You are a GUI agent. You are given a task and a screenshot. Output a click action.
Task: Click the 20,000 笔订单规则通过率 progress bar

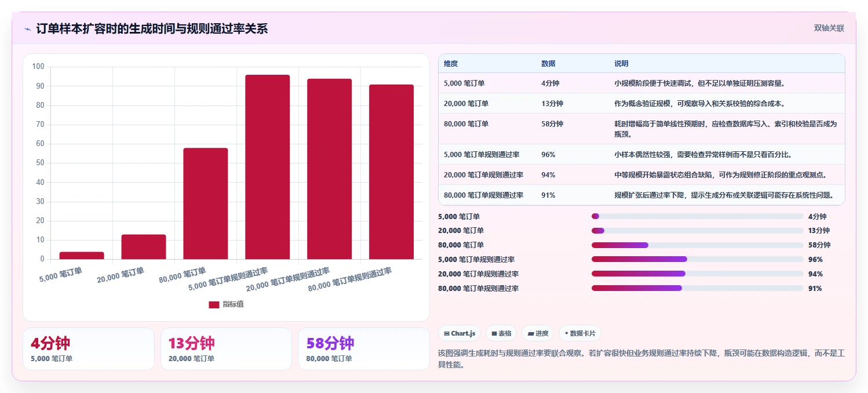pyautogui.click(x=698, y=274)
